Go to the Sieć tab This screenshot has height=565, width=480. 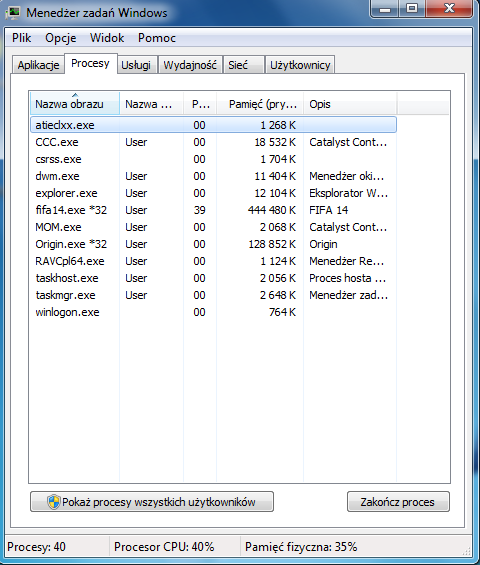click(x=243, y=65)
